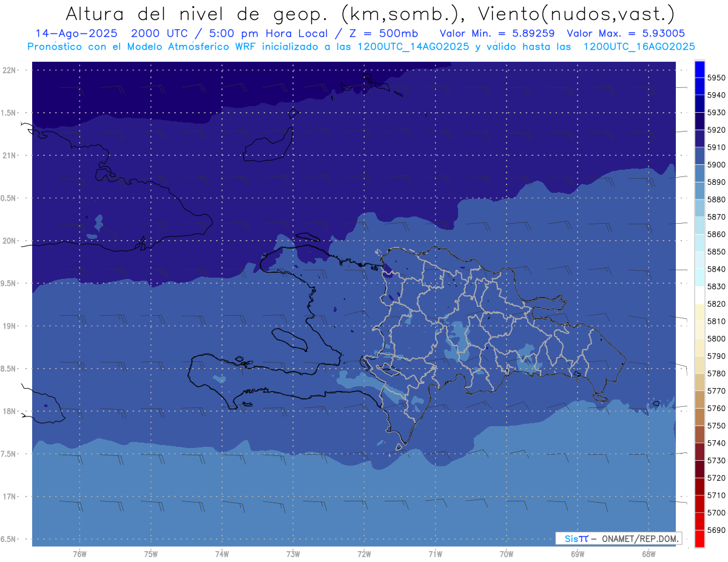
Task: Click the 68W longitude axis label
Action: [649, 554]
